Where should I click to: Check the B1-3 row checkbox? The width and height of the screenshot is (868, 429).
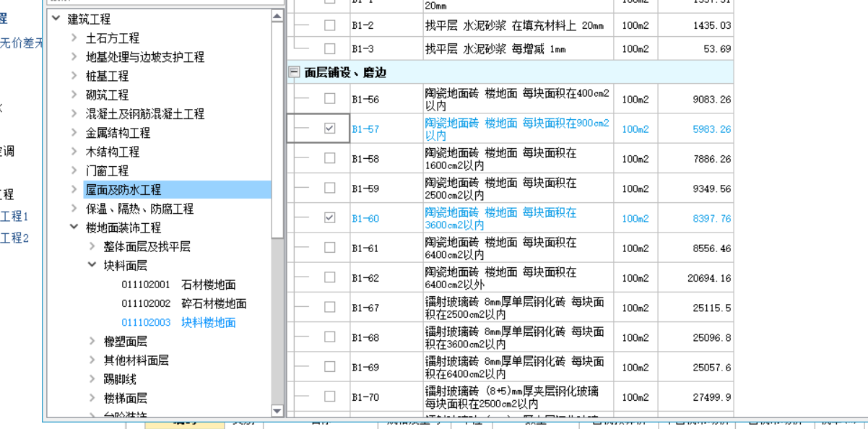[x=329, y=49]
